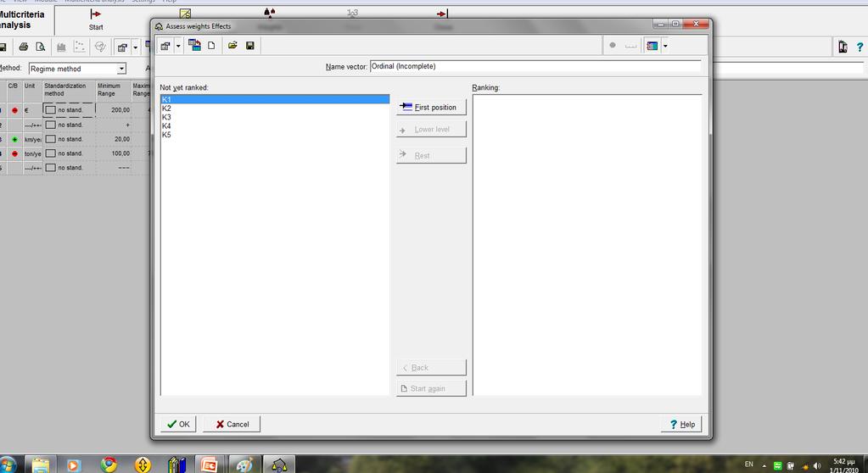Select K3 in the Not yet ranked list
Image resolution: width=868 pixels, height=473 pixels.
coord(275,117)
